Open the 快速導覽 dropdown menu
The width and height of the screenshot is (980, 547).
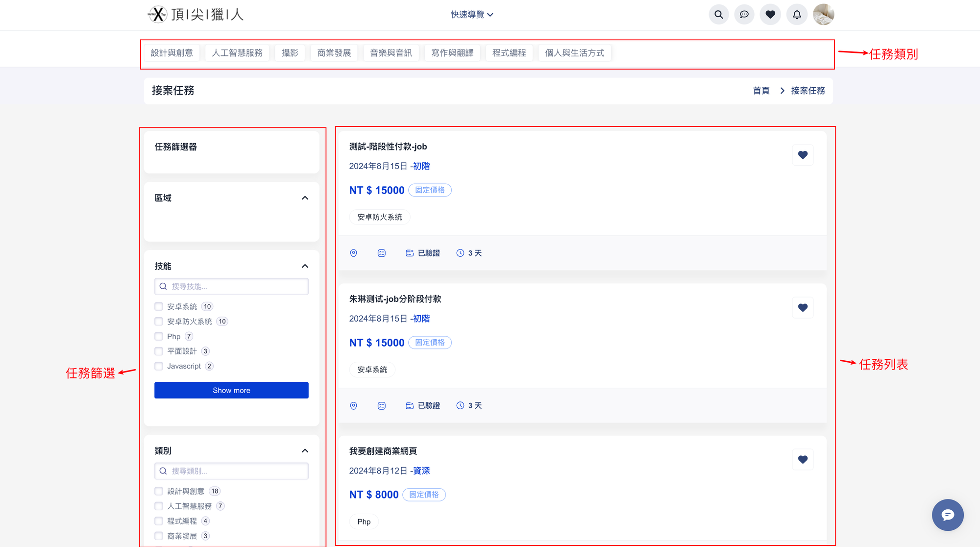coord(471,15)
